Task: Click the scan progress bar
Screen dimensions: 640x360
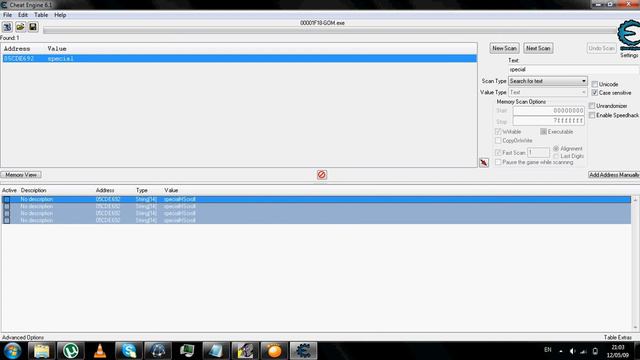Action: pos(330,31)
